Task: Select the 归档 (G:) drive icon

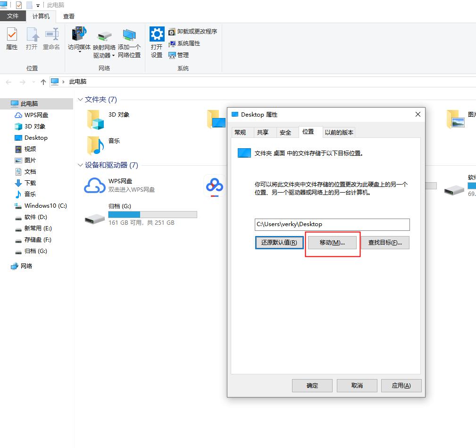Action: point(95,219)
